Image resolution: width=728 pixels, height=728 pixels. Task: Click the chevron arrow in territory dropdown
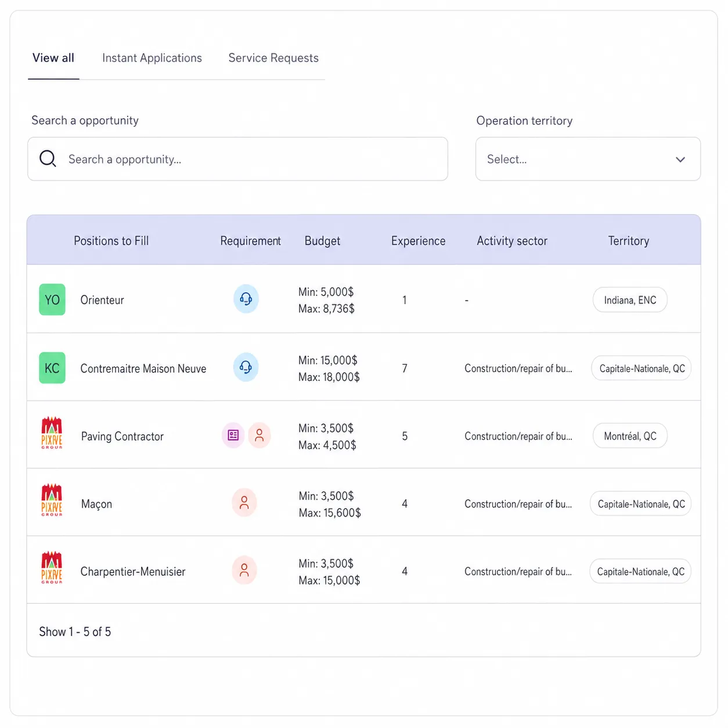point(680,160)
